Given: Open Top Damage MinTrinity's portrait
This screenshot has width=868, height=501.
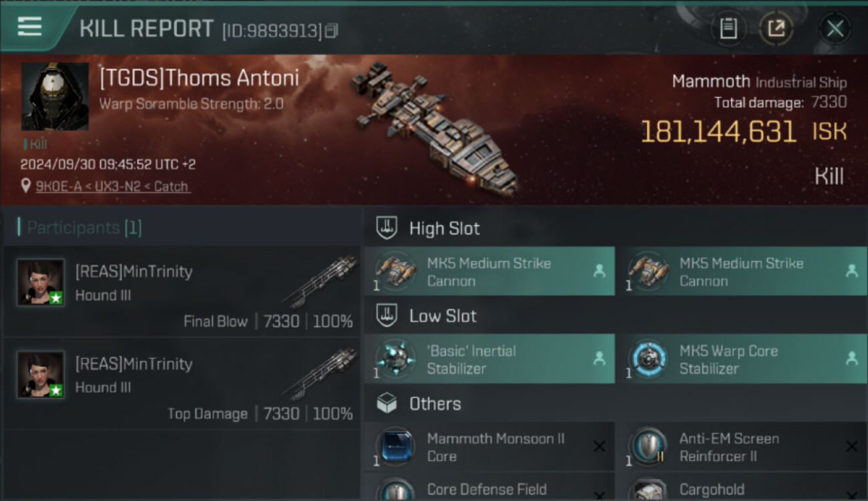Looking at the screenshot, I should tap(41, 375).
